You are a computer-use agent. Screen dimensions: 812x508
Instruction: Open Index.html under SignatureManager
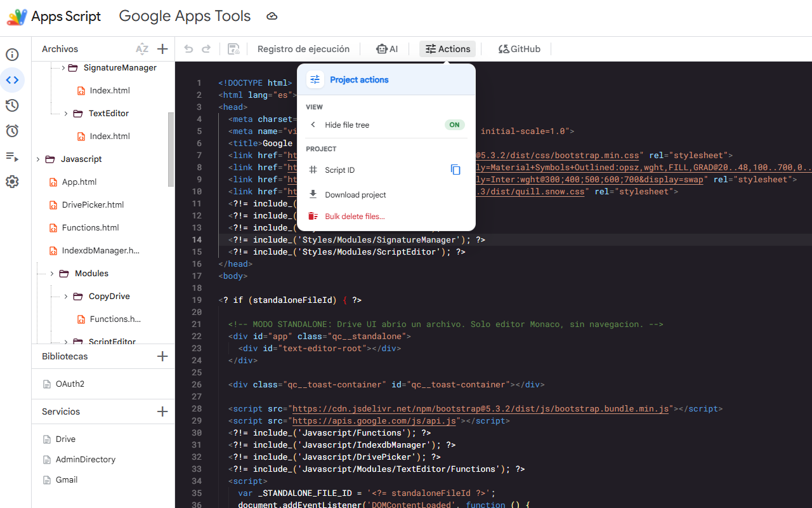click(x=110, y=91)
